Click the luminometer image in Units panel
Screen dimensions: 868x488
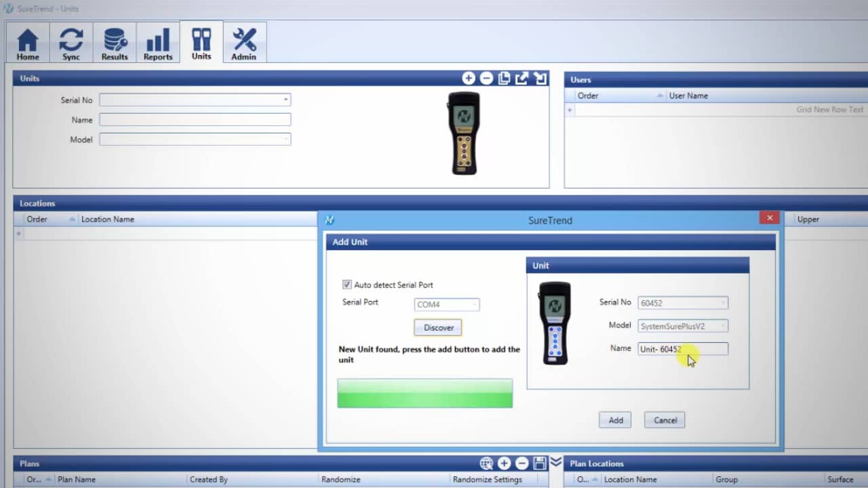(x=464, y=133)
